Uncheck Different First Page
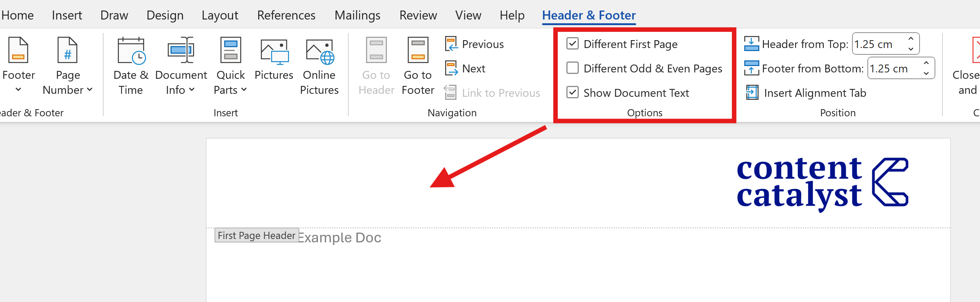 572,44
